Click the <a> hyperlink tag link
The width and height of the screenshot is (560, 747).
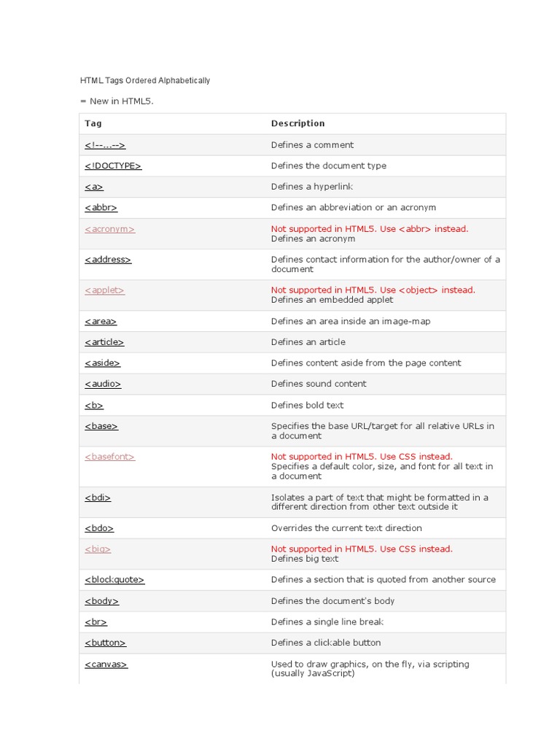(94, 187)
